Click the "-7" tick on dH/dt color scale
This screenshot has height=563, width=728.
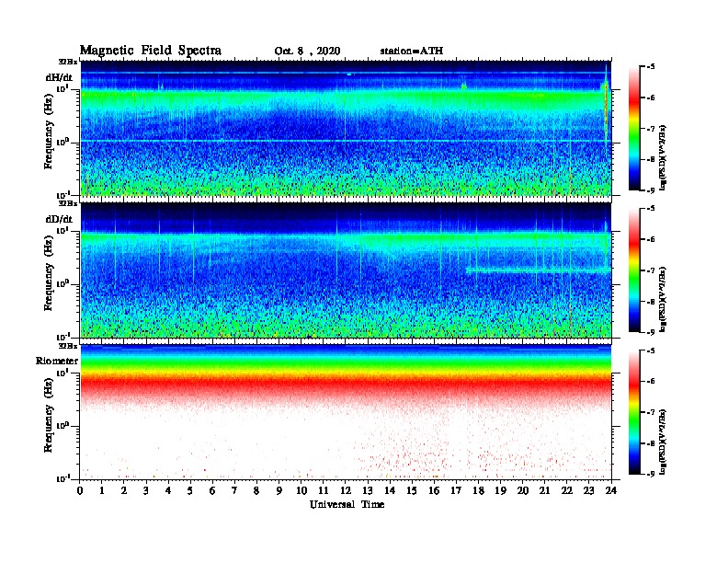651,129
